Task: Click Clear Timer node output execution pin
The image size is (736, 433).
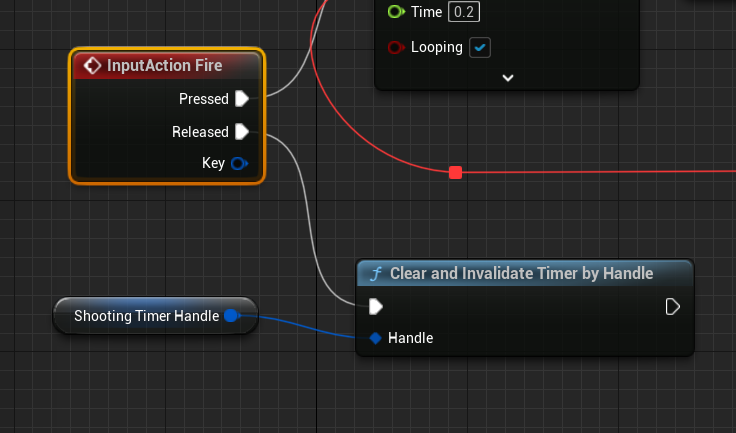Action: coord(673,307)
